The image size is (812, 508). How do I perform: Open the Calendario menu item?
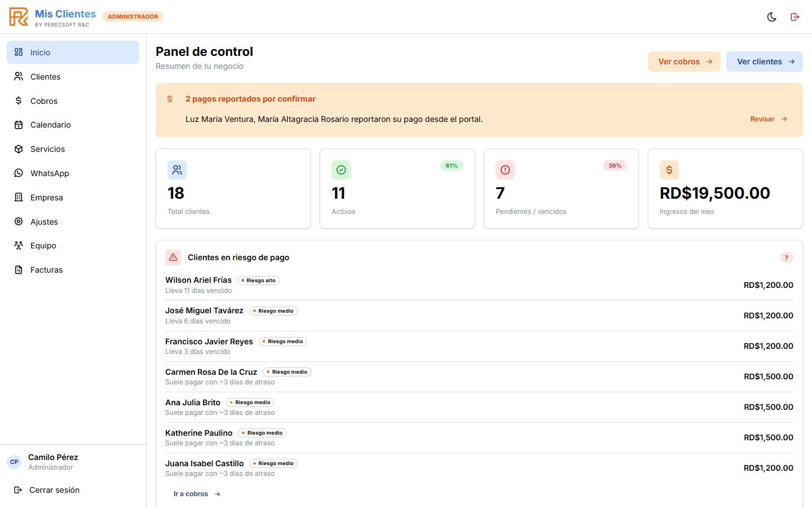coord(73,125)
